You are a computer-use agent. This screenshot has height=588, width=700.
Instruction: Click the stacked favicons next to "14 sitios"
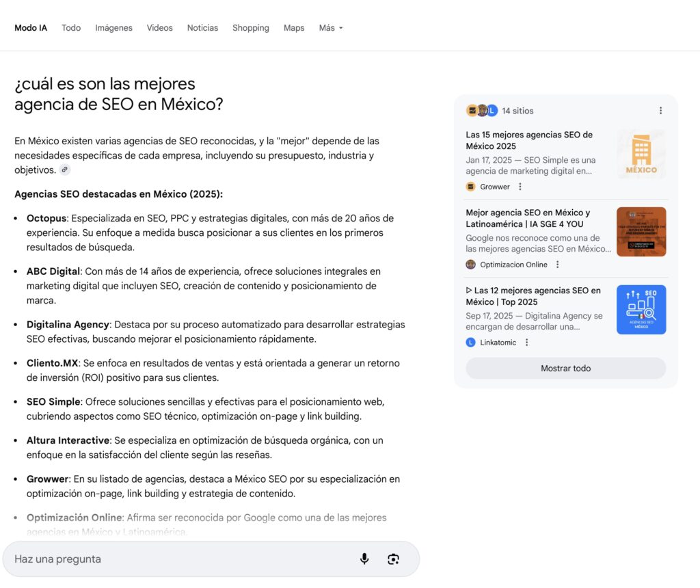point(481,110)
